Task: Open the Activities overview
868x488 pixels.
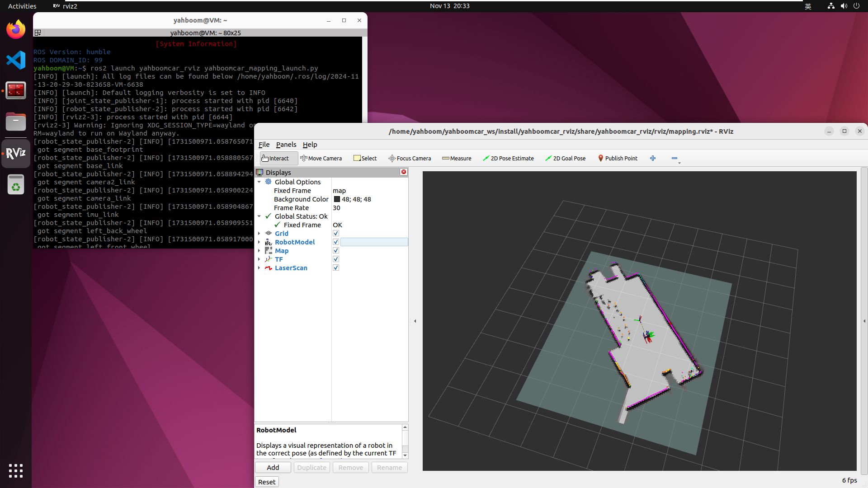Action: (22, 6)
